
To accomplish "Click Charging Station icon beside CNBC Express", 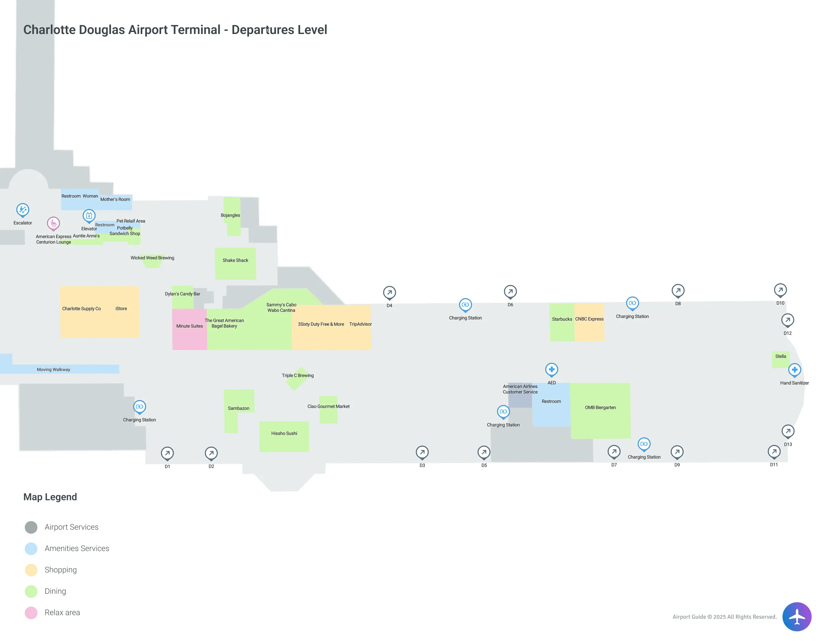I will 632,304.
